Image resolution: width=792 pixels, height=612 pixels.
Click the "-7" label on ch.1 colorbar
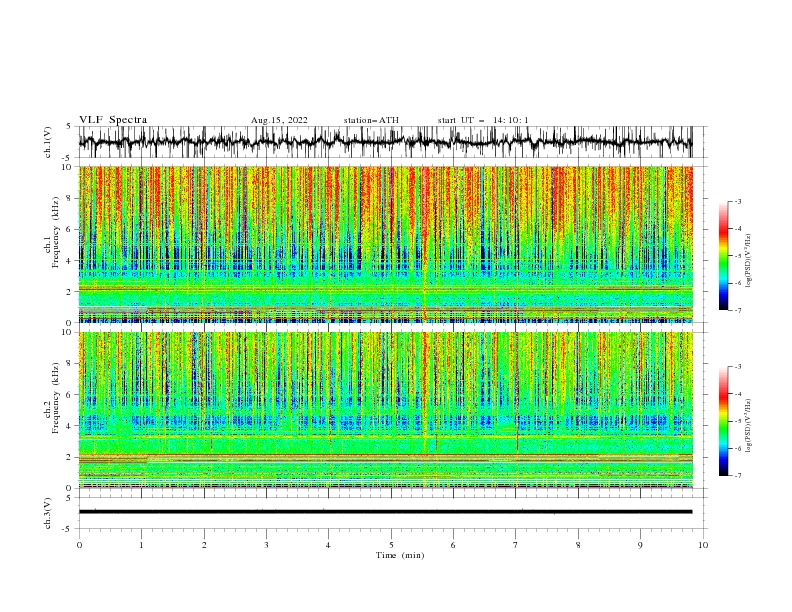pyautogui.click(x=737, y=310)
